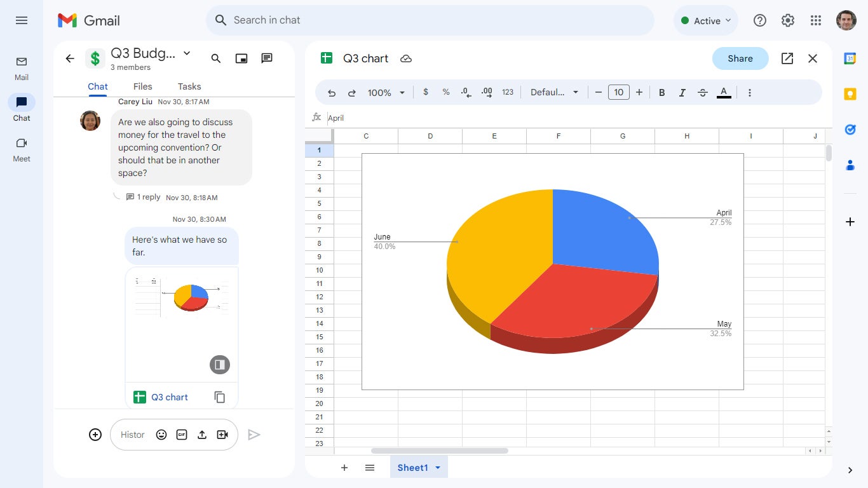Go back using the arrow in space header
Screen dimensions: 868x488
click(x=70, y=58)
